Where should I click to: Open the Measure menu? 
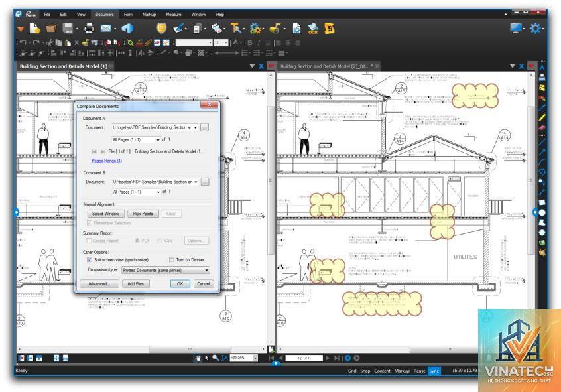click(x=174, y=15)
